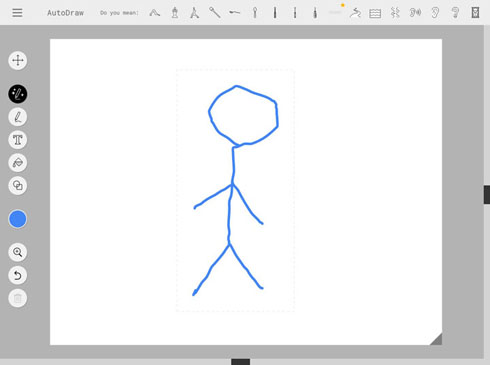Pick the ear with sound waves suggestion
The height and width of the screenshot is (365, 490).
click(415, 13)
